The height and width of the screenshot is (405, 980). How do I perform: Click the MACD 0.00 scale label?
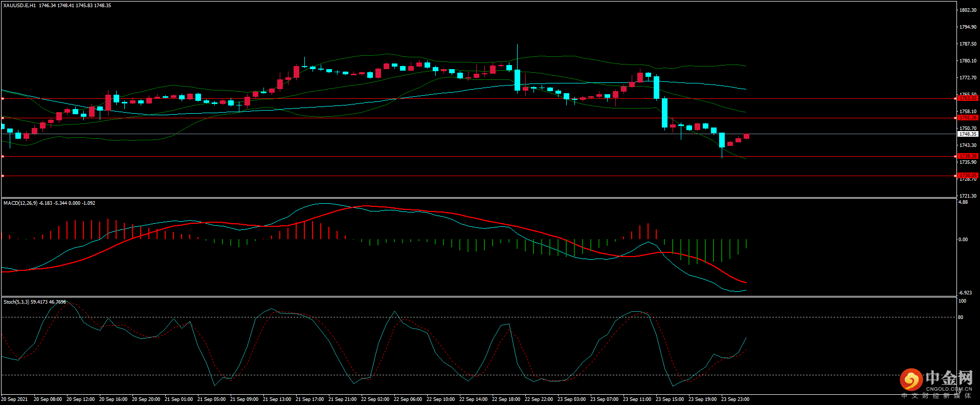click(x=963, y=240)
